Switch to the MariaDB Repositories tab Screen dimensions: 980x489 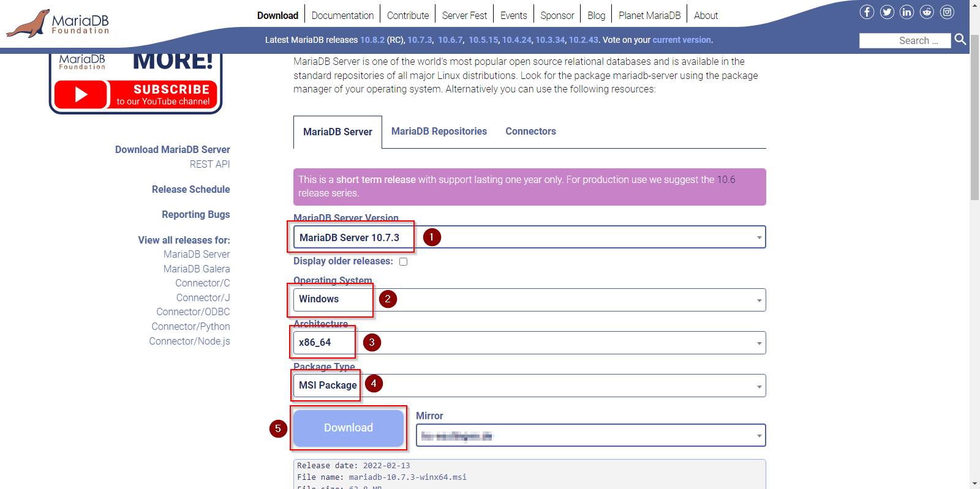pyautogui.click(x=439, y=131)
